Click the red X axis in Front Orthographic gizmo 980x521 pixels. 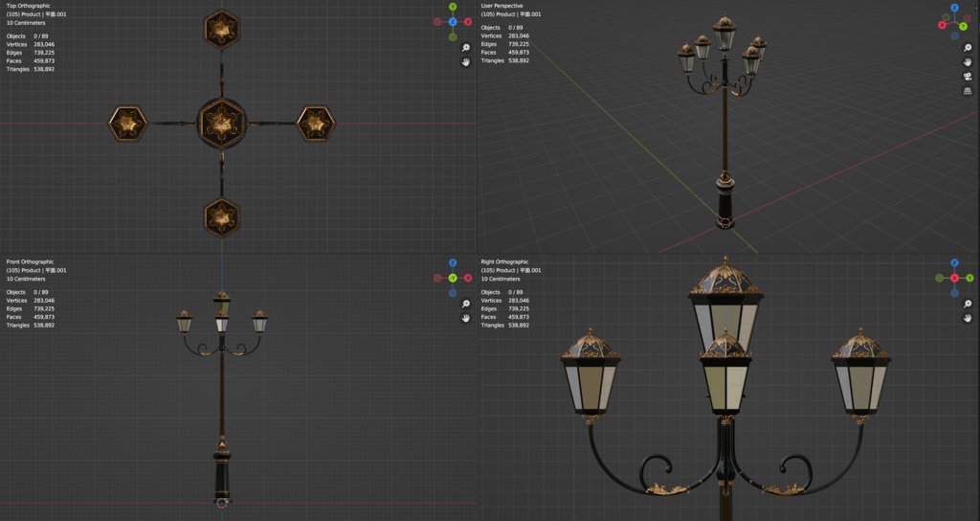coord(468,278)
